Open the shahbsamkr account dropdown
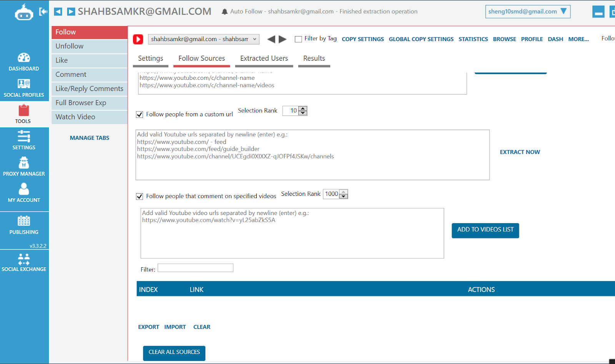Screen dimensions: 615x364 pos(204,39)
